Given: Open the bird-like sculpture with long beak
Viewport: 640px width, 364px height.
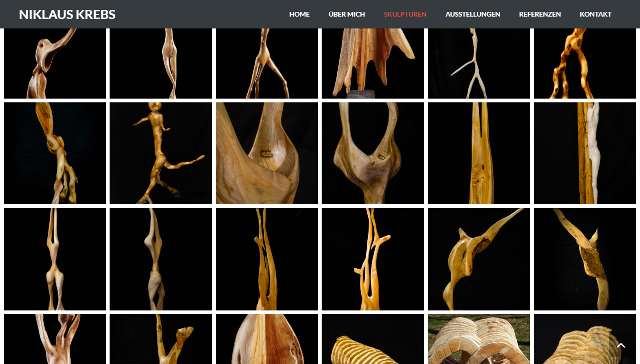Looking at the screenshot, I should (x=478, y=259).
